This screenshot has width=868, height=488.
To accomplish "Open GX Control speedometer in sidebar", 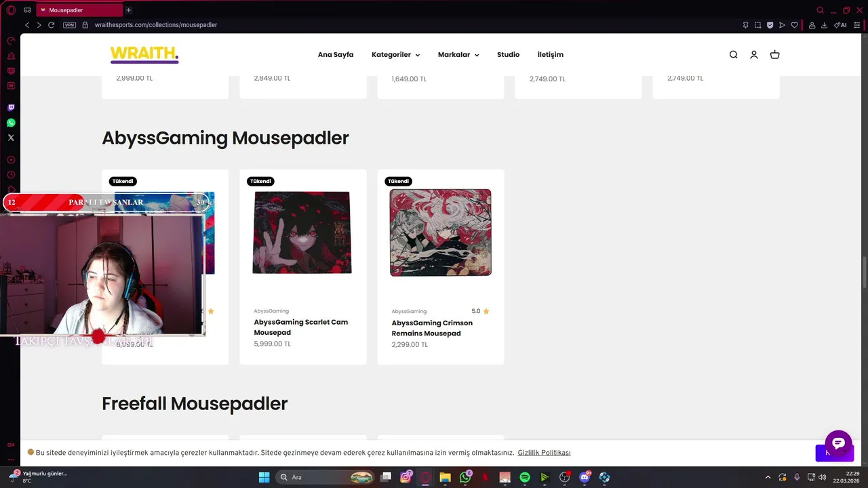I will pyautogui.click(x=11, y=41).
